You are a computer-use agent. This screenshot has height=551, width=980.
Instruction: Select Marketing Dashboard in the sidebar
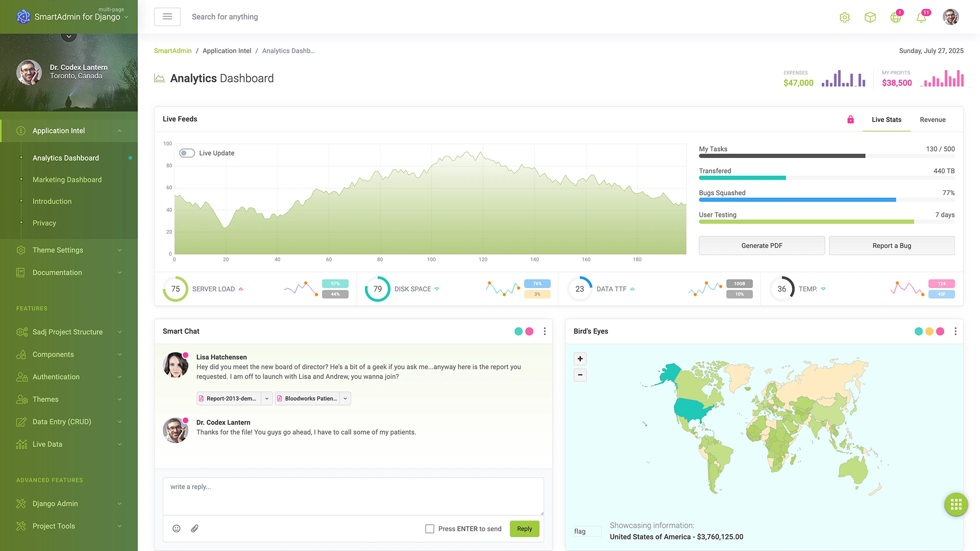67,180
